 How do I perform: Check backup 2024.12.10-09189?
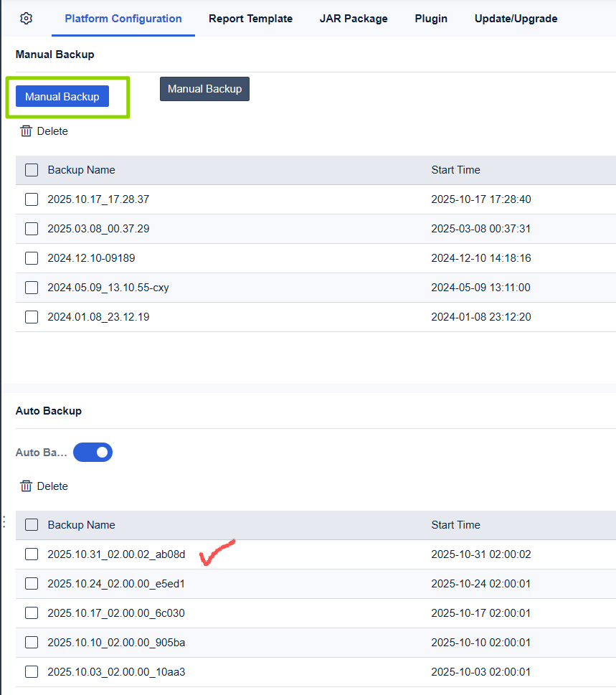tap(32, 258)
